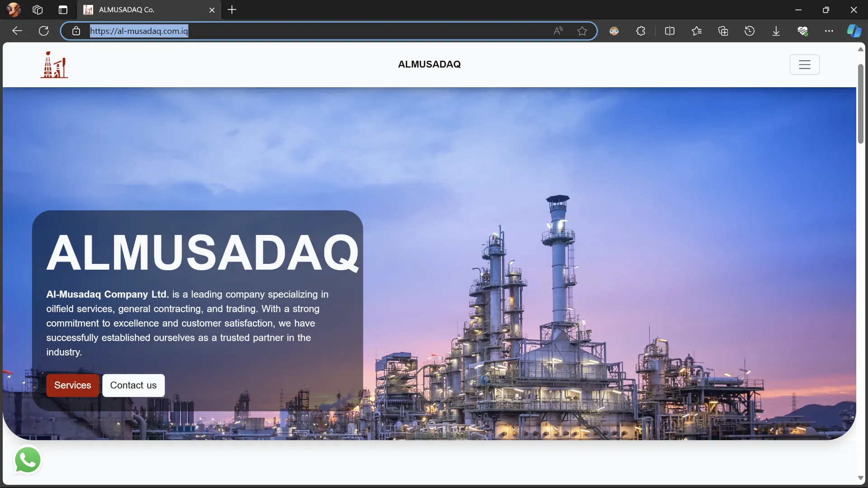Viewport: 868px width, 488px height.
Task: Open the Downloads arrow icon
Action: [776, 31]
